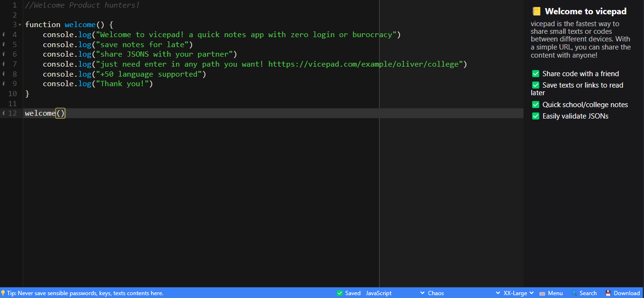Click the 'Quick school/college notes' text
644x298 pixels.
(x=585, y=105)
